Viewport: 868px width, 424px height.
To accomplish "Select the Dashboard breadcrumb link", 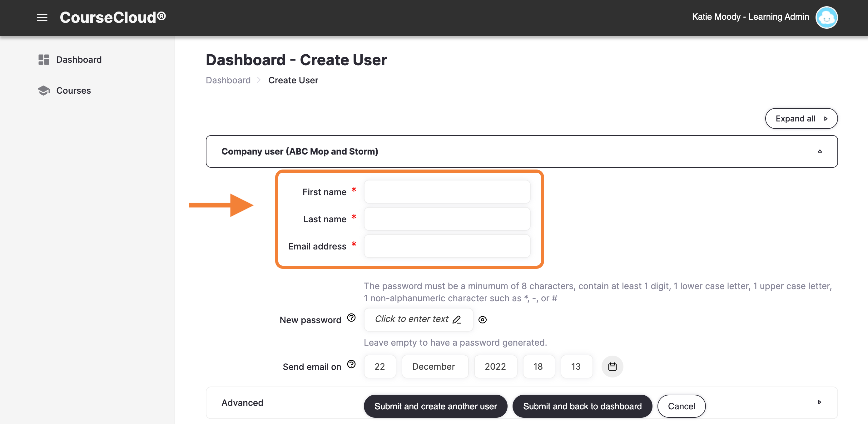I will pos(228,80).
